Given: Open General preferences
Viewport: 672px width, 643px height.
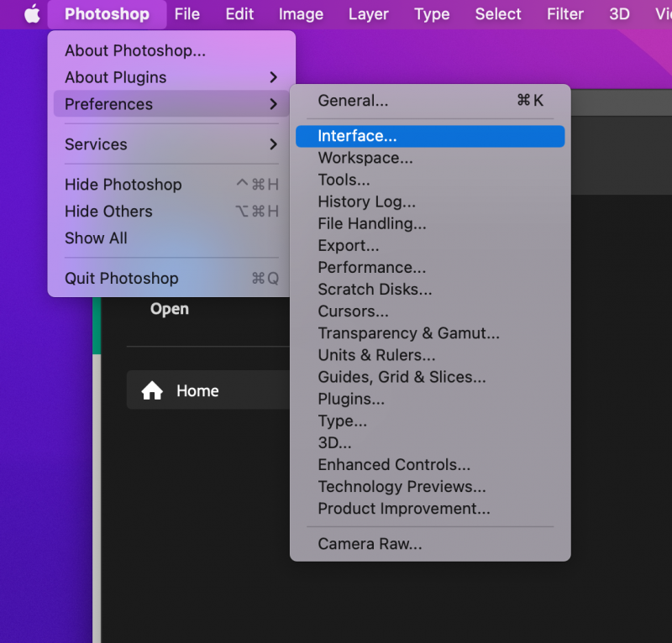Looking at the screenshot, I should click(353, 101).
